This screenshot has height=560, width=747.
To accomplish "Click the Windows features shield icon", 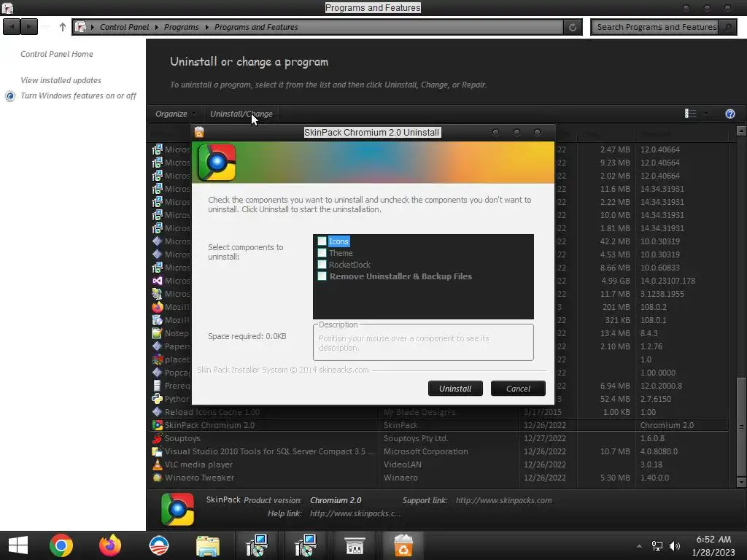I will tap(10, 96).
